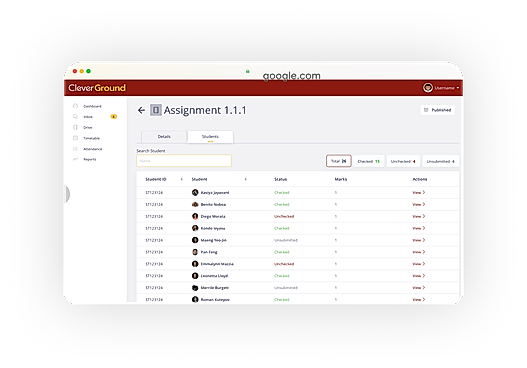Click the back arrow beside Assignment 1.1.1

pos(141,110)
